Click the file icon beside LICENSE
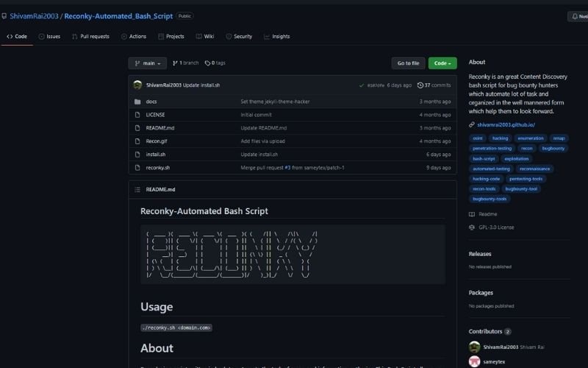The height and width of the screenshot is (368, 588). coord(137,115)
